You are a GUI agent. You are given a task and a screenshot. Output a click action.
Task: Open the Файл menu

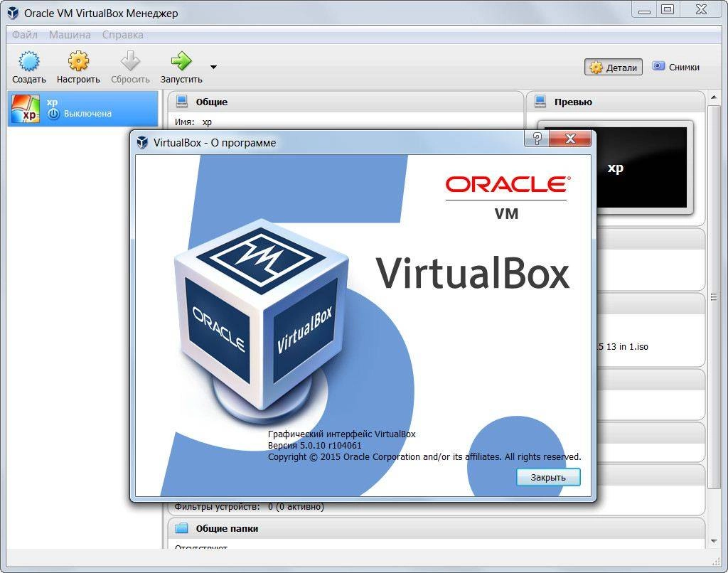click(25, 35)
